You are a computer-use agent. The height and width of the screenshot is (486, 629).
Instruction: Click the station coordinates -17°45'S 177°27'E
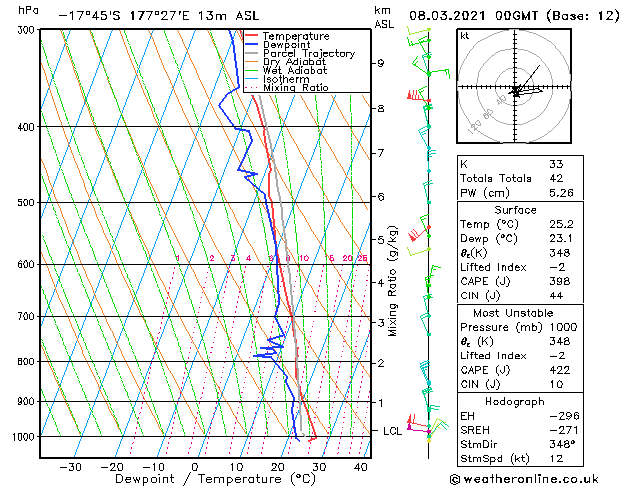pos(124,16)
